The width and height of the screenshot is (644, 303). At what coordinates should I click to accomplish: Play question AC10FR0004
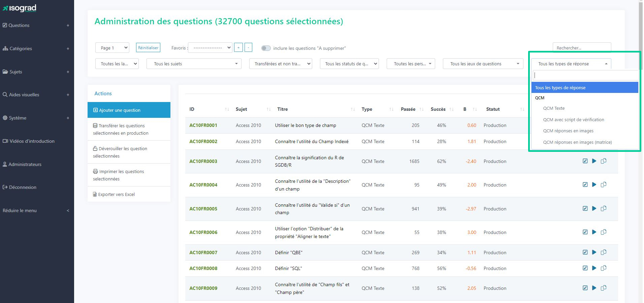(594, 184)
